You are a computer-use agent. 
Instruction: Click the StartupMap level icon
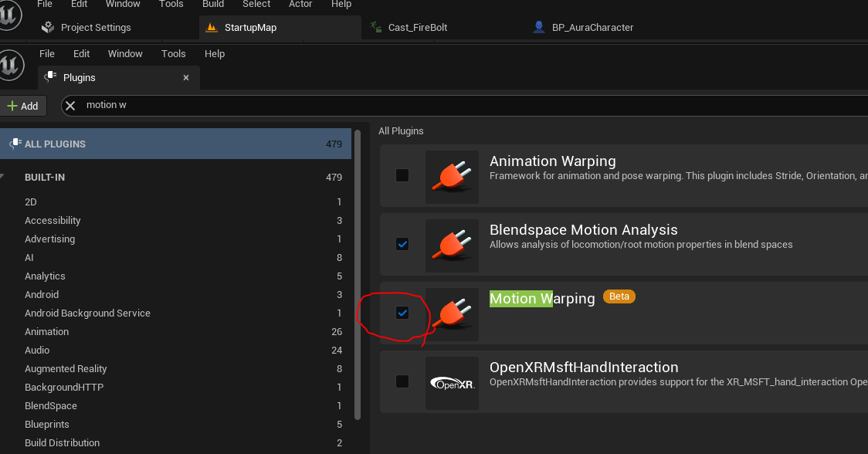click(212, 27)
